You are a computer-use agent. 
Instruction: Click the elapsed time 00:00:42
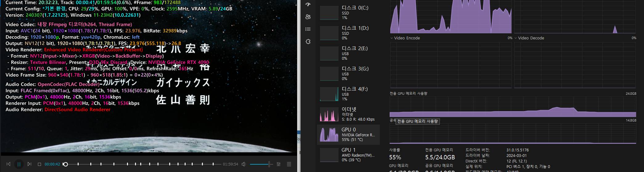[52, 164]
